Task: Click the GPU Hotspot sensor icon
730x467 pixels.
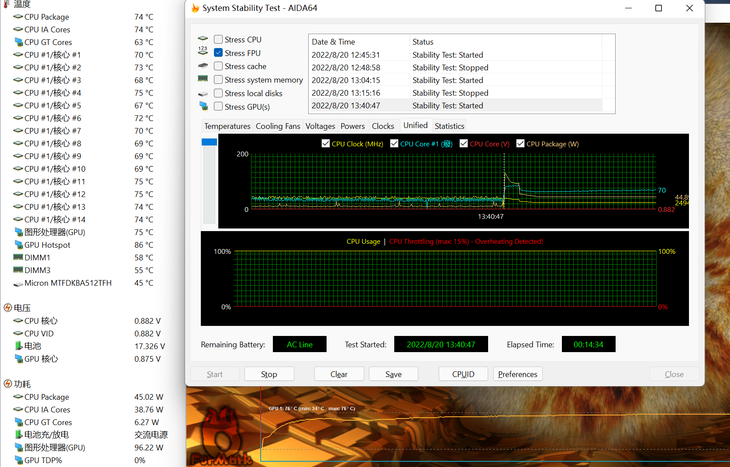Action: [19, 244]
